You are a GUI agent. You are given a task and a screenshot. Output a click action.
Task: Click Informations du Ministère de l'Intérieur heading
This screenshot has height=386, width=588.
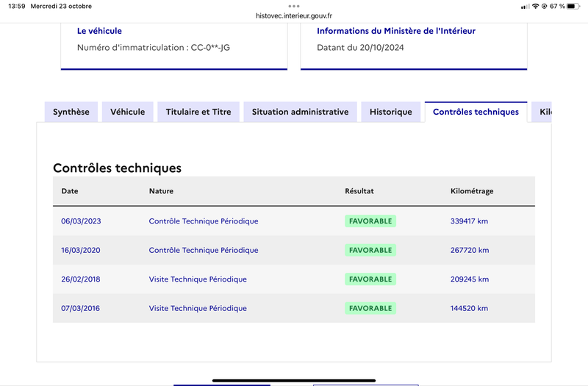click(396, 31)
